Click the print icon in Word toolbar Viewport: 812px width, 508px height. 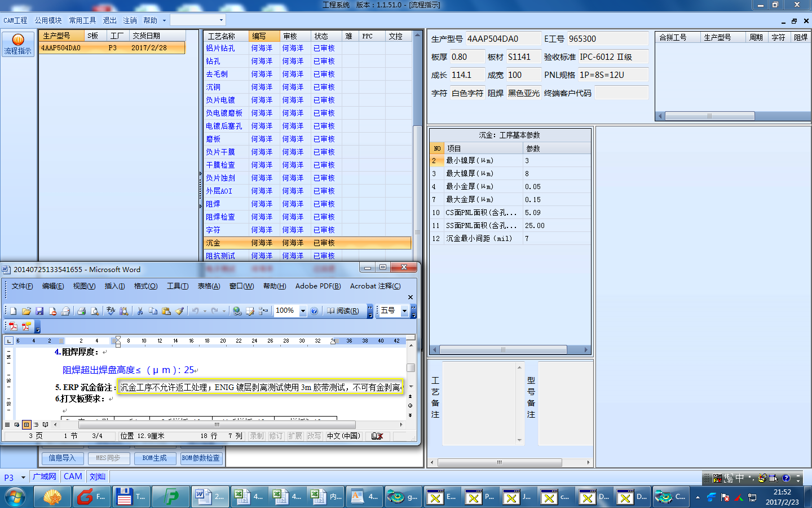pyautogui.click(x=81, y=311)
